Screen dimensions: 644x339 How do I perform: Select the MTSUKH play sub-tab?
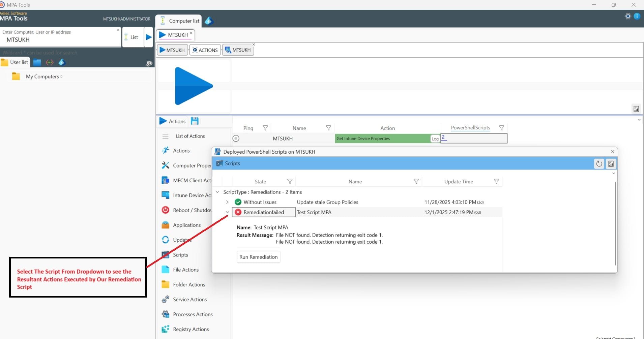172,50
